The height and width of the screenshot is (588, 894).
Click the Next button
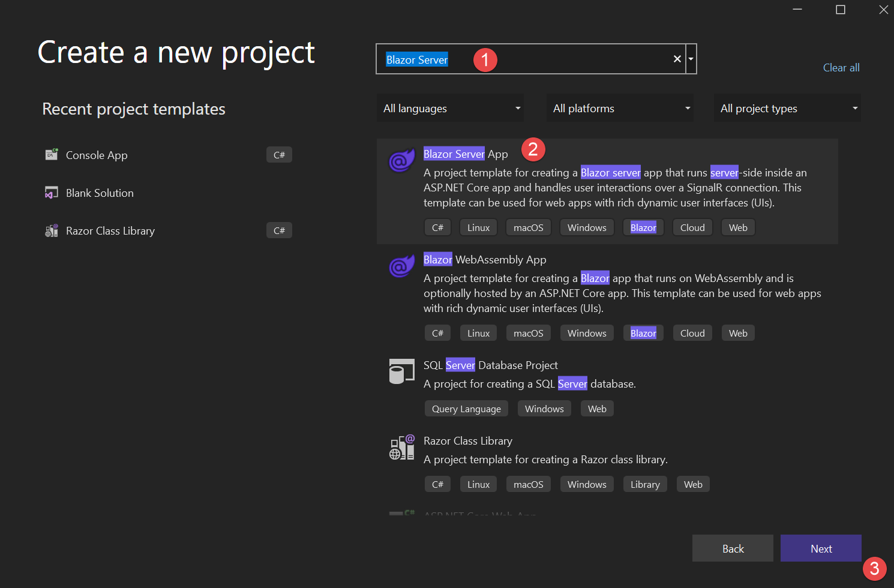tap(821, 548)
